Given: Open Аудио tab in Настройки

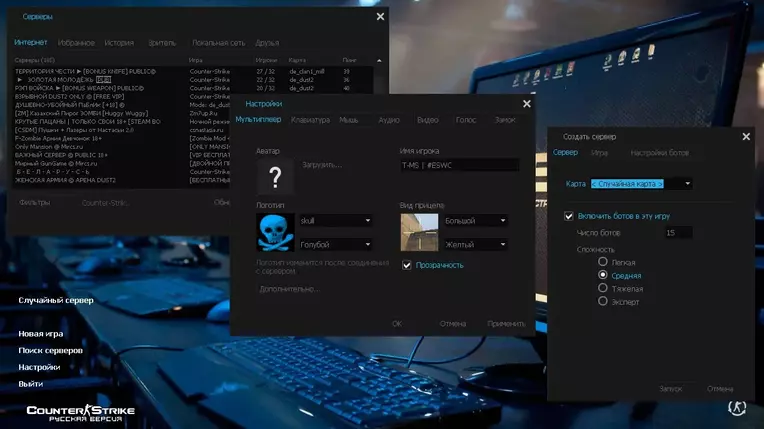Looking at the screenshot, I should 389,120.
